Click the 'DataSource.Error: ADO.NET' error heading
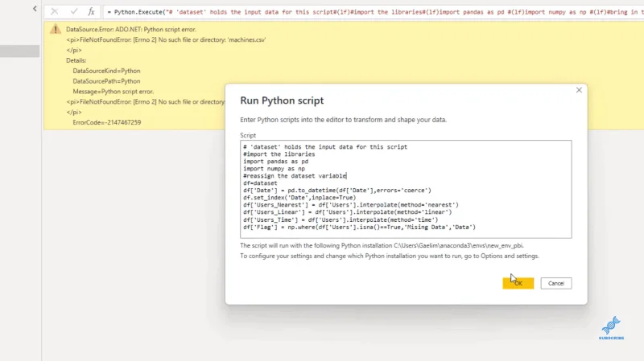This screenshot has height=361, width=644. click(131, 29)
